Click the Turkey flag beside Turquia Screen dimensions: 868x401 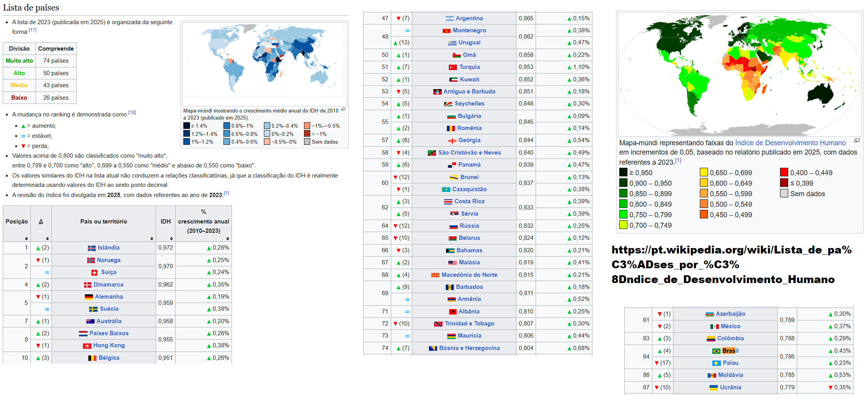tap(453, 67)
